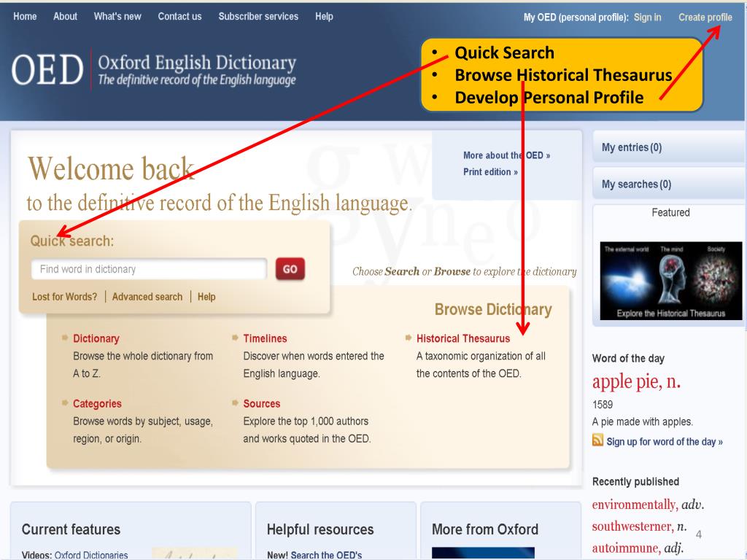Browse the Dictionary A to Z link
The width and height of the screenshot is (747, 560).
[x=96, y=338]
